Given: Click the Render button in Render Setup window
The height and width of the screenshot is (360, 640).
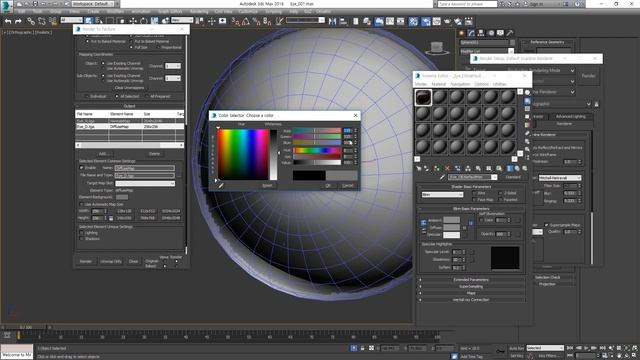Looking at the screenshot, I should click(588, 76).
